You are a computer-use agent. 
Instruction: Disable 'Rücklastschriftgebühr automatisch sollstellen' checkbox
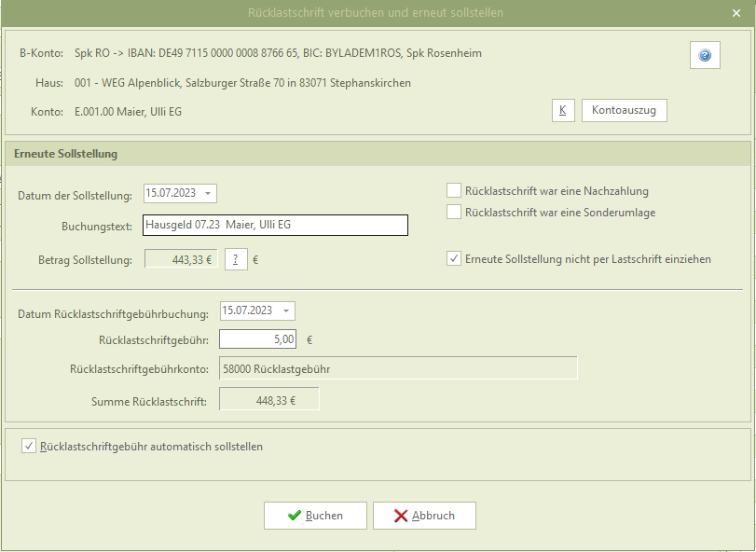click(29, 447)
